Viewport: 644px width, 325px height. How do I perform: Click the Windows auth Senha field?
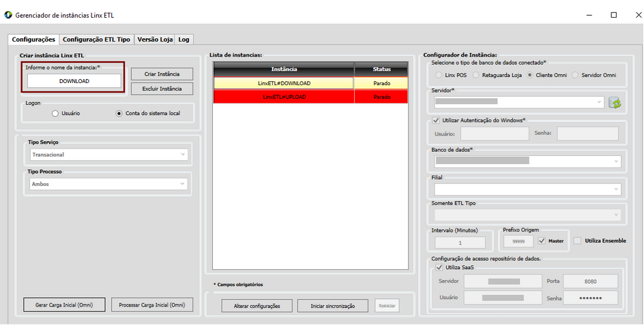(x=588, y=134)
